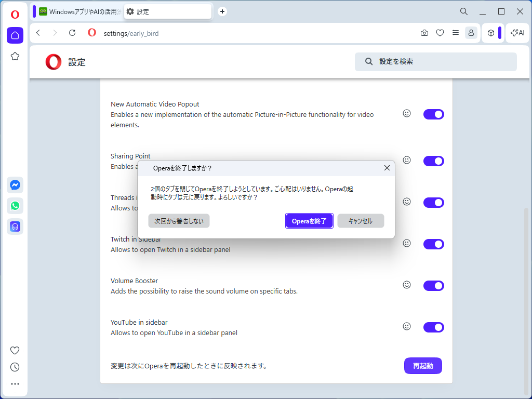Viewport: 532px width, 399px height.
Task: Give feedback on Volume Booster with the smiley
Action: tap(407, 285)
